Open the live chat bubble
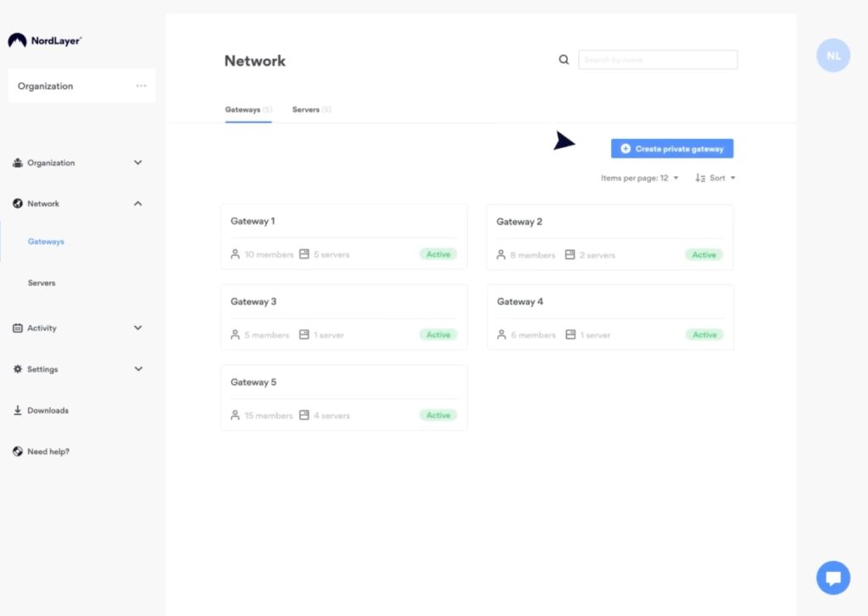The image size is (868, 616). (x=833, y=578)
